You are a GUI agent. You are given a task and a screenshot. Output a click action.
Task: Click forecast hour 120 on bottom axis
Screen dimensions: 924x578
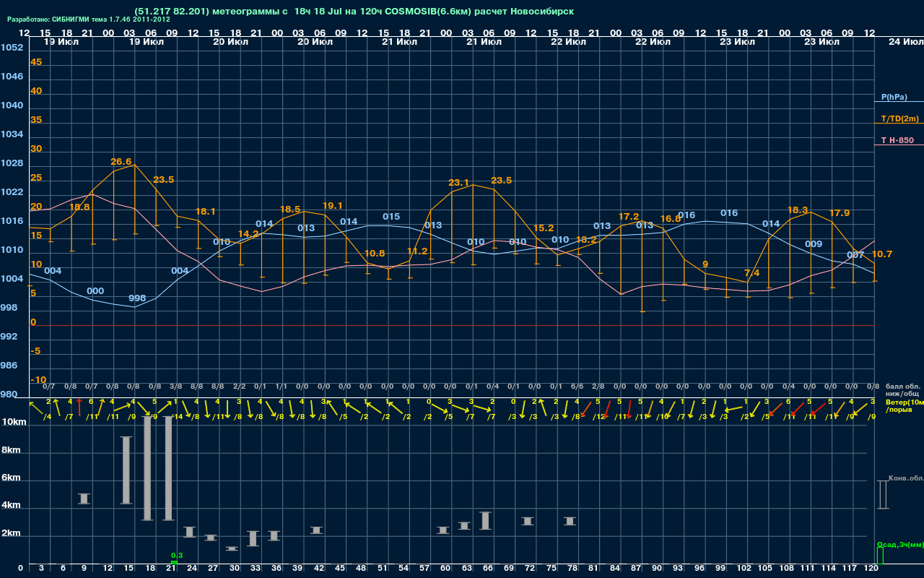click(872, 569)
